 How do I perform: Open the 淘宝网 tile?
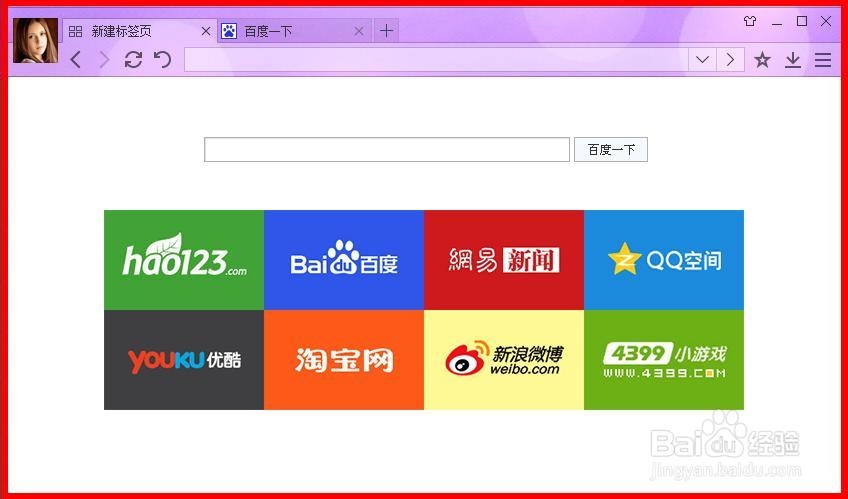point(344,360)
